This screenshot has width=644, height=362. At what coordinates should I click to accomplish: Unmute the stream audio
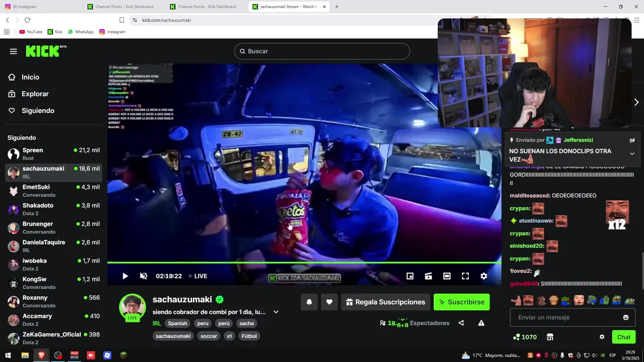(x=143, y=276)
